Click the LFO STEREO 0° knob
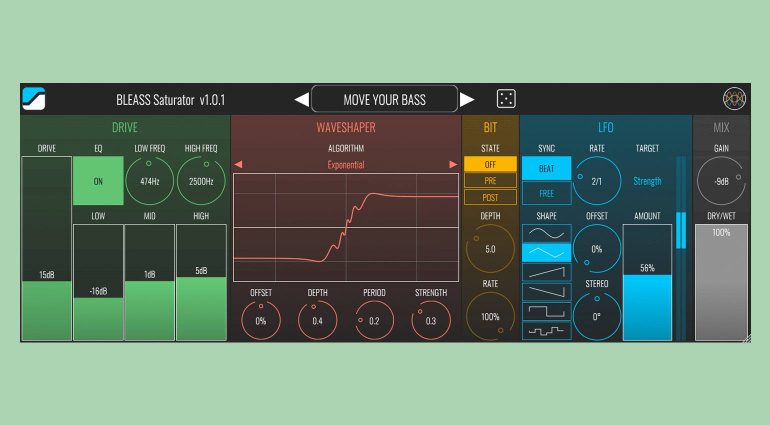This screenshot has width=770, height=425. coord(597,317)
